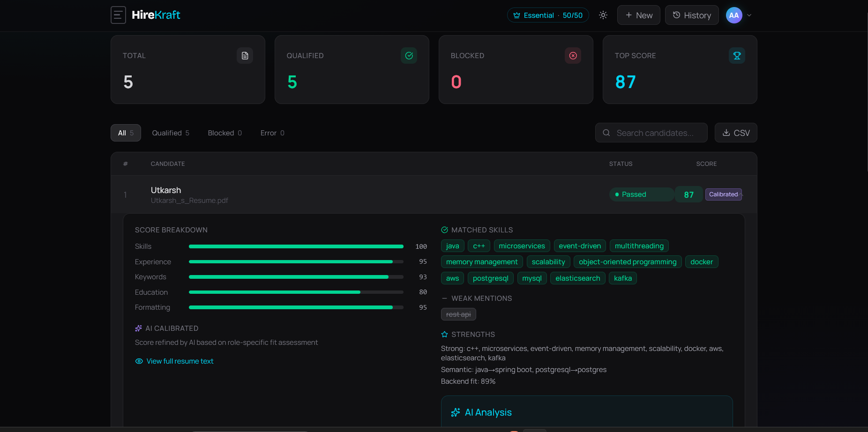This screenshot has width=868, height=432.
Task: Click the Strengths star icon
Action: (445, 335)
